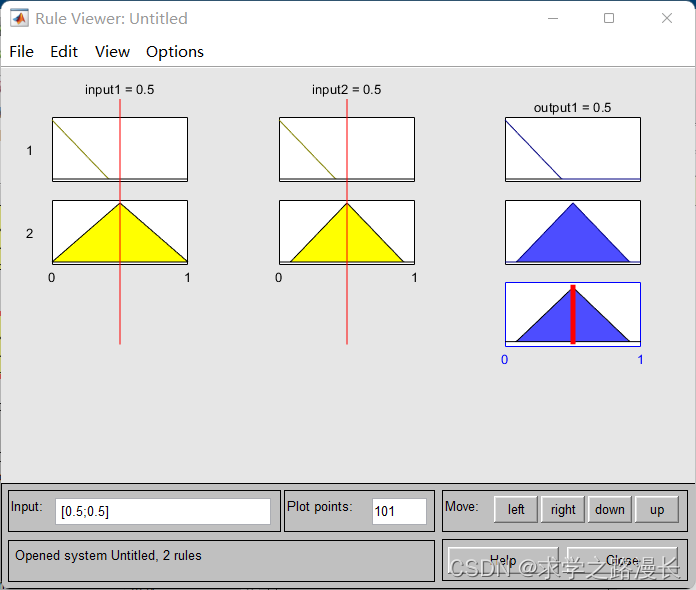The height and width of the screenshot is (590, 696).
Task: Click rule 2 output1 blue triangle plot
Action: coord(573,232)
